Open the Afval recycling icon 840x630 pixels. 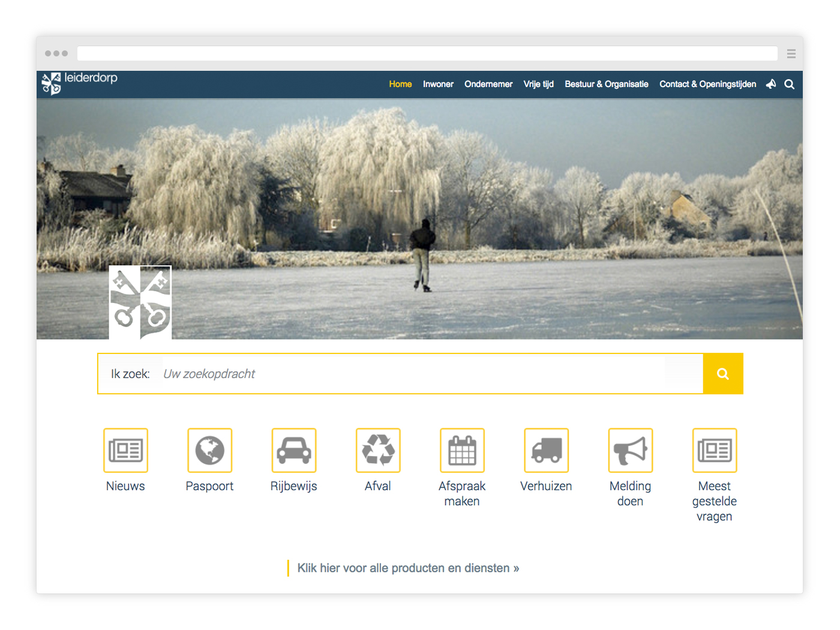[378, 450]
